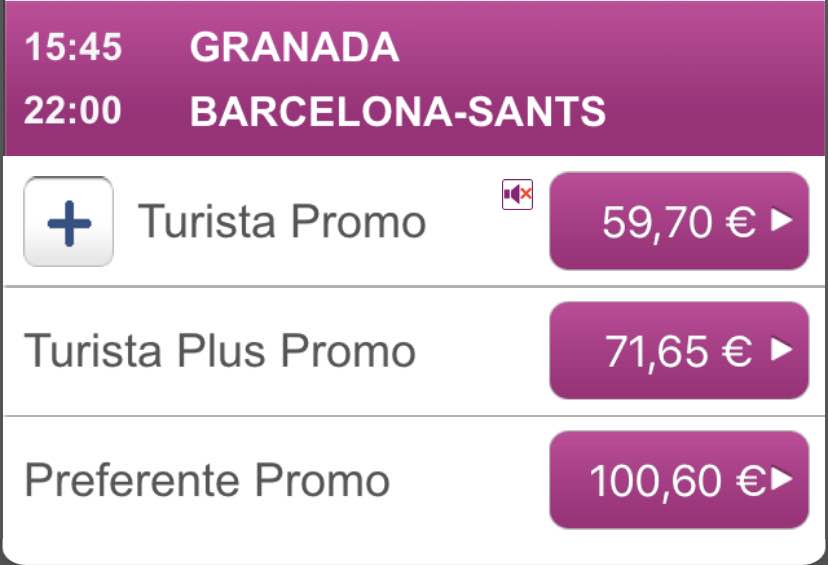This screenshot has height=565, width=828.
Task: Select the 22:00 arrival time
Action: click(x=73, y=111)
